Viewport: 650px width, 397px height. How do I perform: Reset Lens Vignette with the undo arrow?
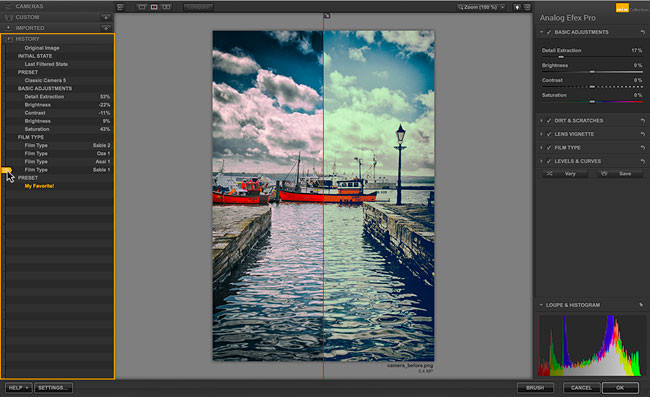pos(643,134)
